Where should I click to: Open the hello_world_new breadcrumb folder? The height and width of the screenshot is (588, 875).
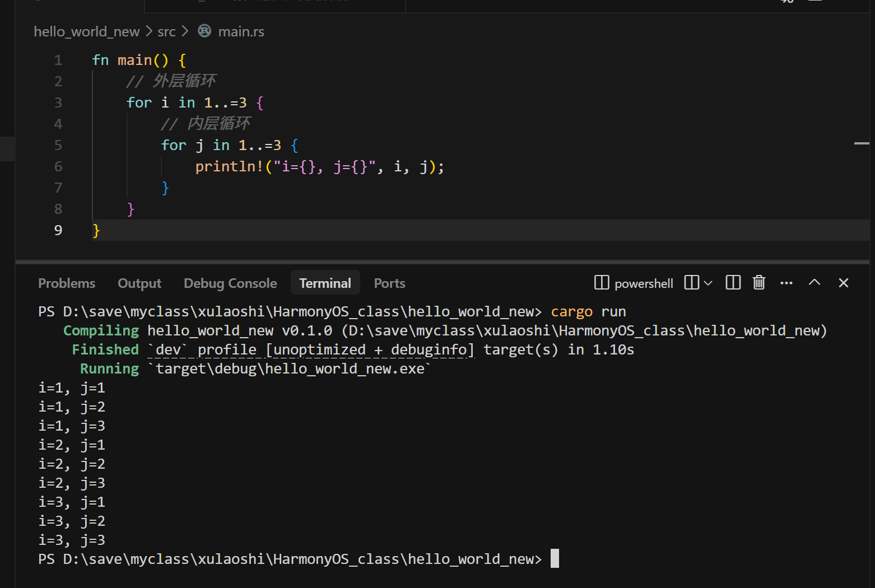click(x=86, y=32)
